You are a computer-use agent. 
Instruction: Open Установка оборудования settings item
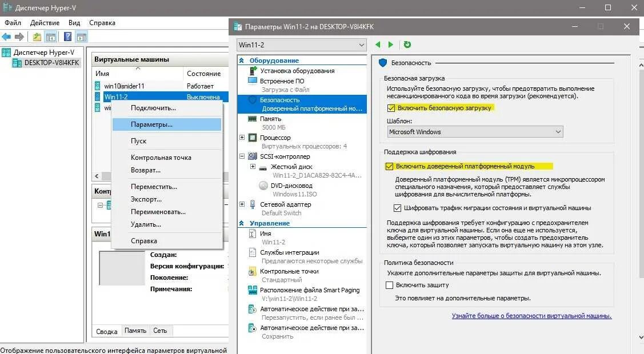297,71
